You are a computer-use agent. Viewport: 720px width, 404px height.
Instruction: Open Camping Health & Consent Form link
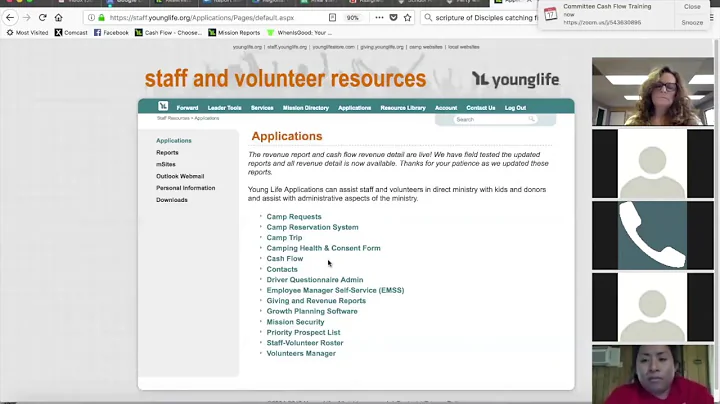tap(323, 248)
